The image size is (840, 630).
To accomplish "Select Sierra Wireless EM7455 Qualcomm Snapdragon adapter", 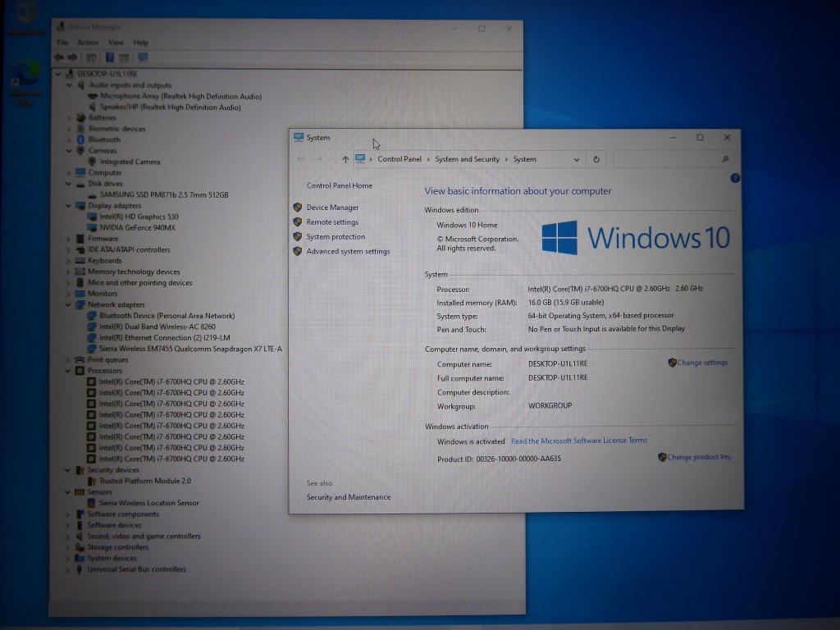I will (x=190, y=349).
